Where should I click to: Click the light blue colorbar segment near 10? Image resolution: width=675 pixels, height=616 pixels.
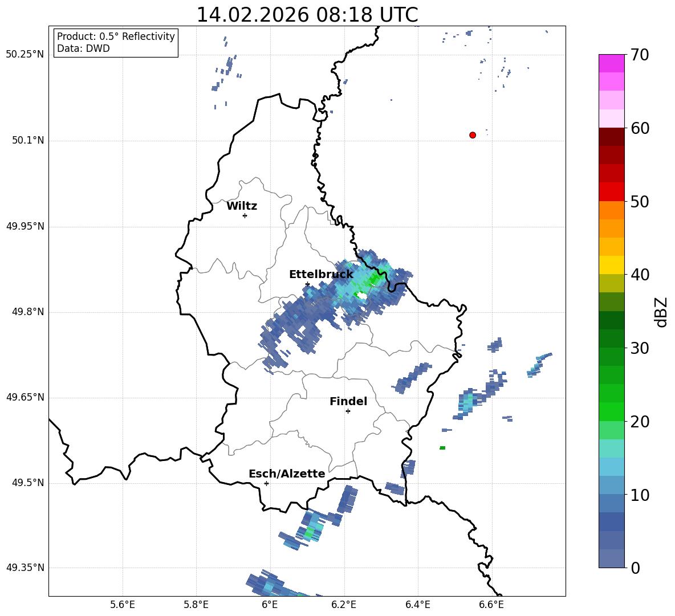click(x=611, y=486)
